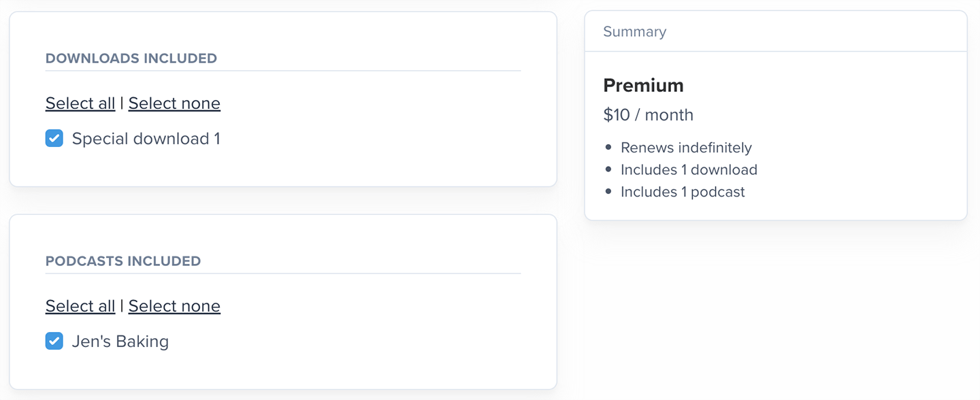Viewport: 980px width, 400px height.
Task: Click Select none under Podcasts Included
Action: tap(174, 306)
